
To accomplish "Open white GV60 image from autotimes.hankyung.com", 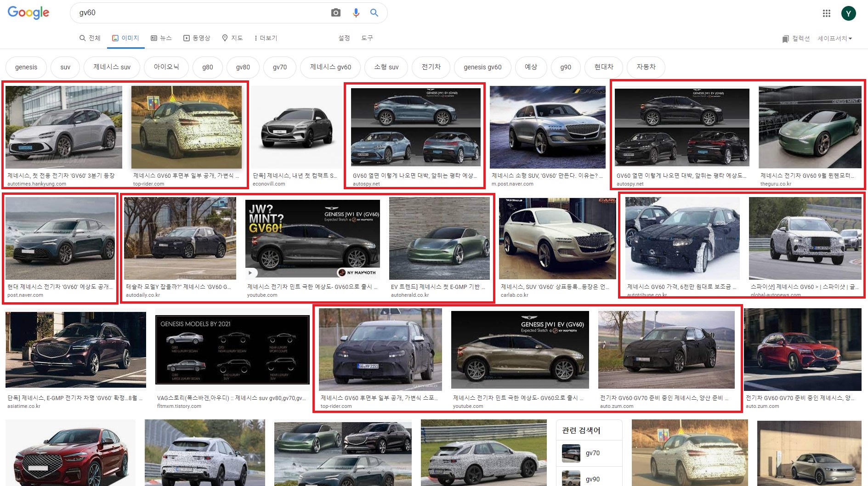I will point(64,127).
